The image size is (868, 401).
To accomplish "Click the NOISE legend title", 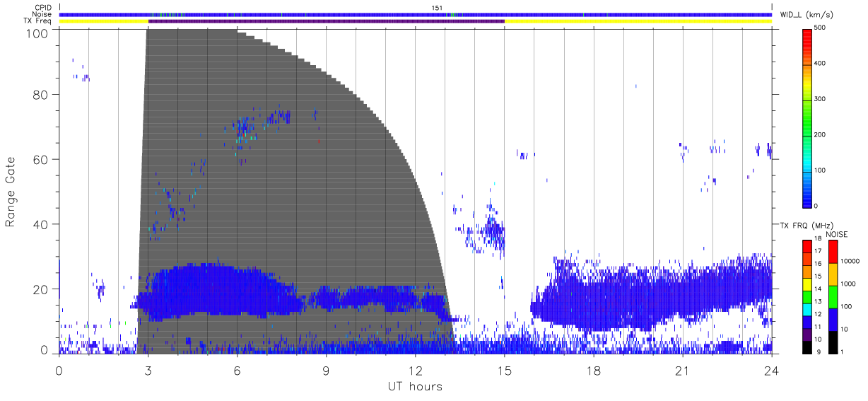I will pos(837,234).
